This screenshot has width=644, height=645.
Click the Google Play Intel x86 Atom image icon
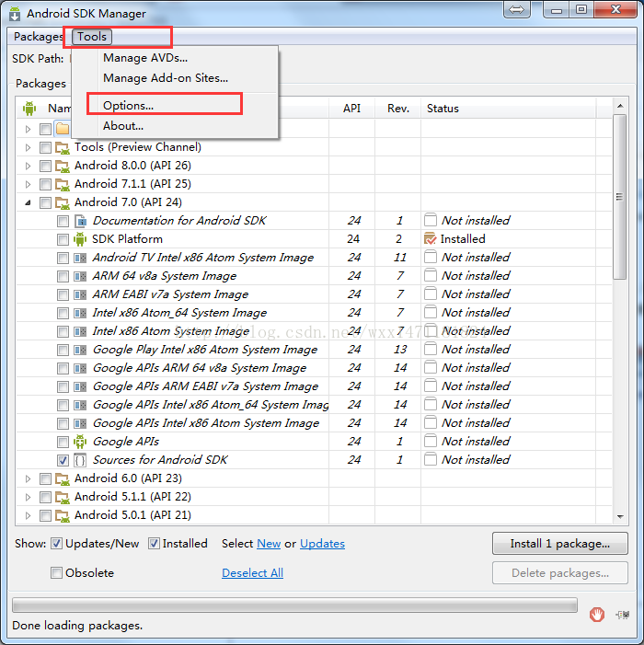tap(80, 350)
